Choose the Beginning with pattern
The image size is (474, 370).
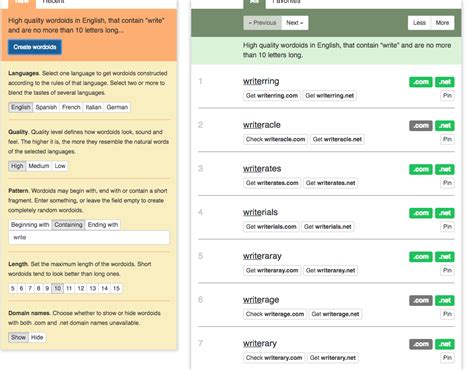[x=30, y=225]
